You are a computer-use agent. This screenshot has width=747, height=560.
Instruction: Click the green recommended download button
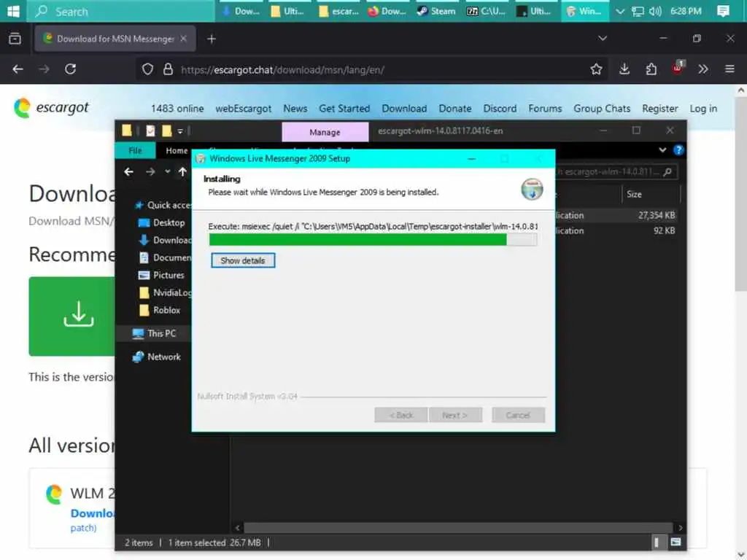[71, 316]
